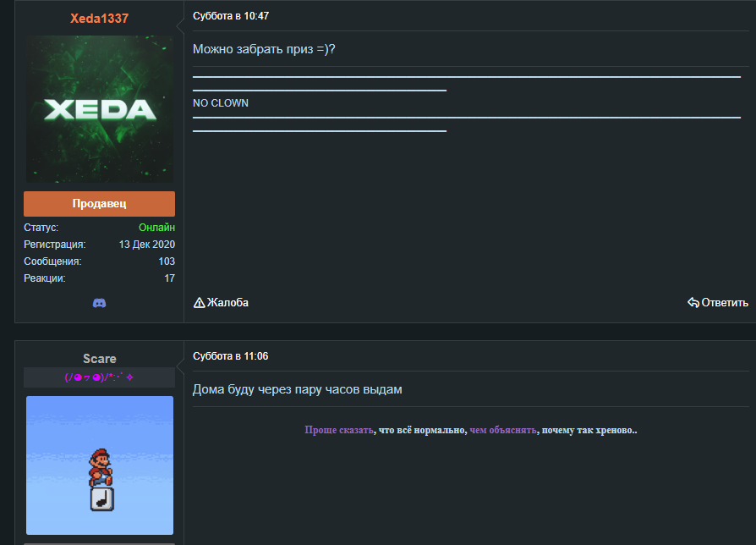Click the warning icon next to Жалоба
Viewport: 756px width, 545px height.
(199, 303)
